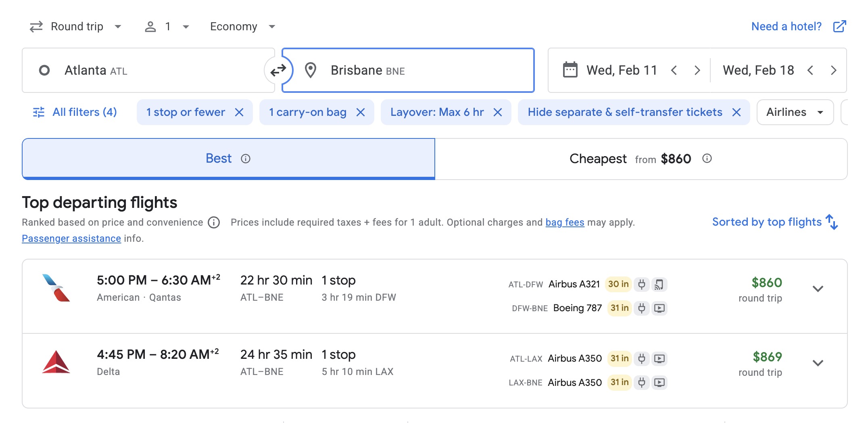
Task: Open the Airlines dropdown
Action: [x=794, y=112]
